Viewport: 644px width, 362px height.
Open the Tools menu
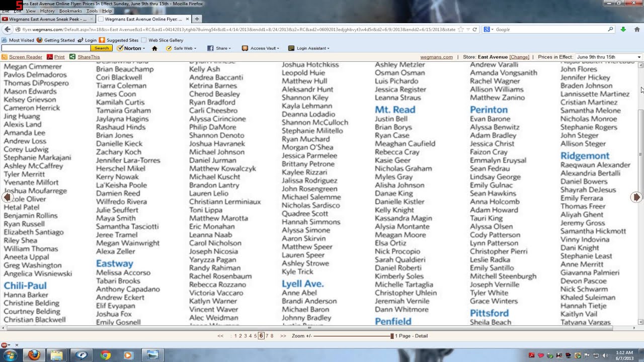click(x=92, y=11)
